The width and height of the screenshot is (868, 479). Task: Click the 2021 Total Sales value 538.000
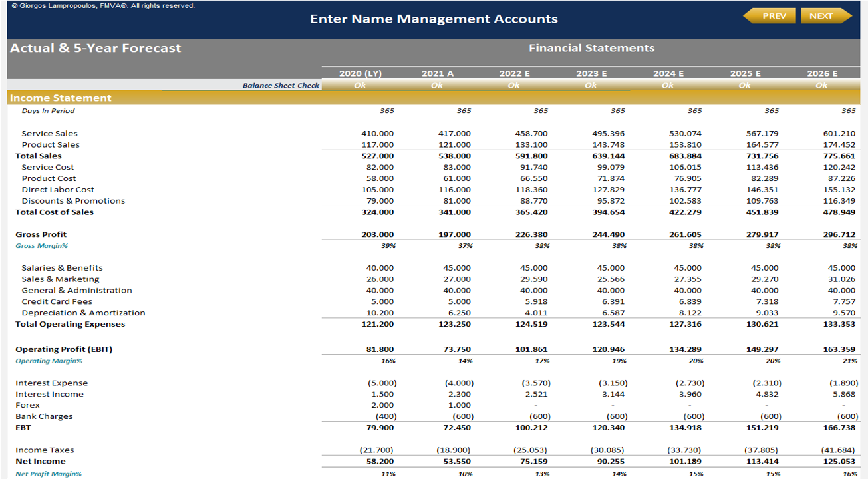click(x=454, y=156)
